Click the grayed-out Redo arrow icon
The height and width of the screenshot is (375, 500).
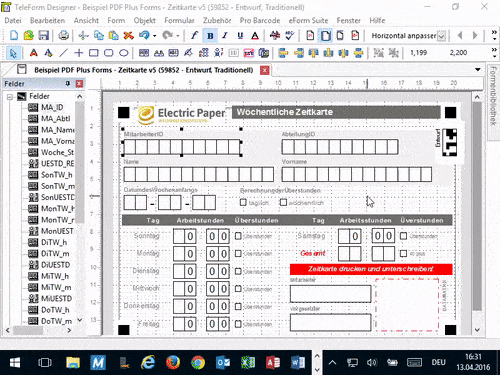click(x=167, y=35)
